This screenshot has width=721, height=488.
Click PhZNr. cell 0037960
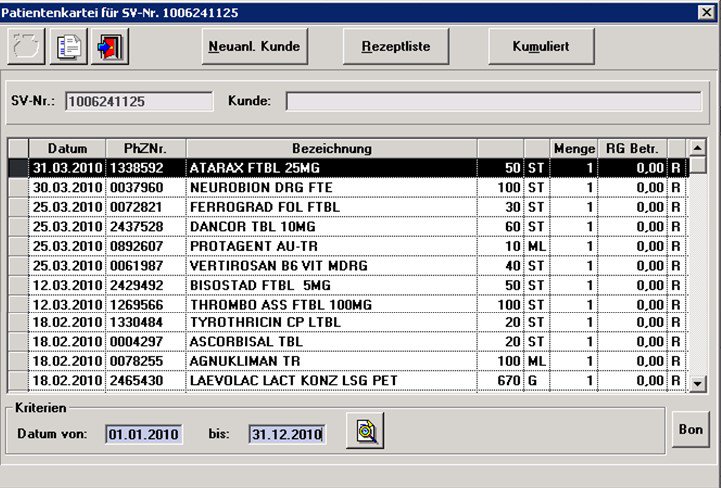pos(146,188)
